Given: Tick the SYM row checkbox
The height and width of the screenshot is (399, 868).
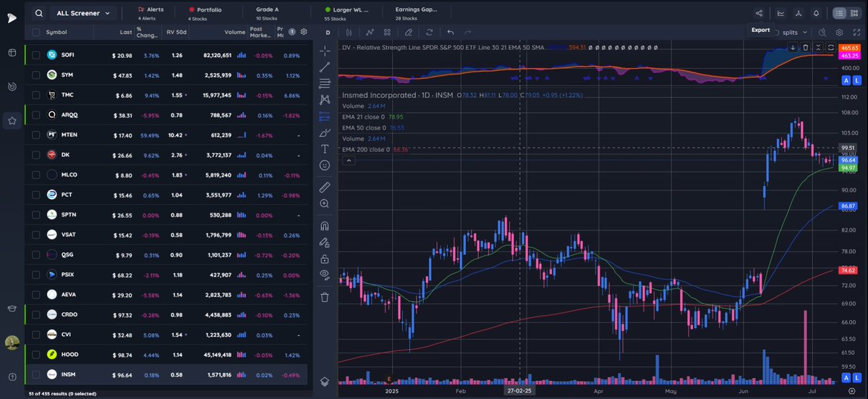Looking at the screenshot, I should point(35,75).
